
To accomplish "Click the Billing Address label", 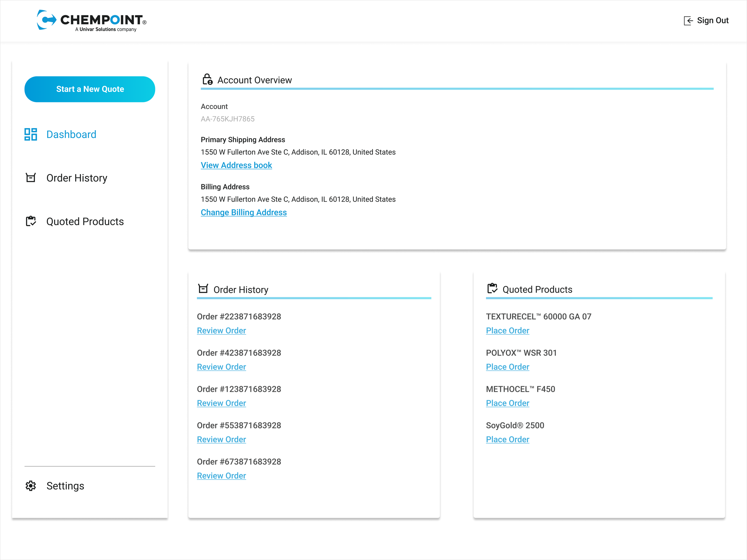I will pos(225,187).
